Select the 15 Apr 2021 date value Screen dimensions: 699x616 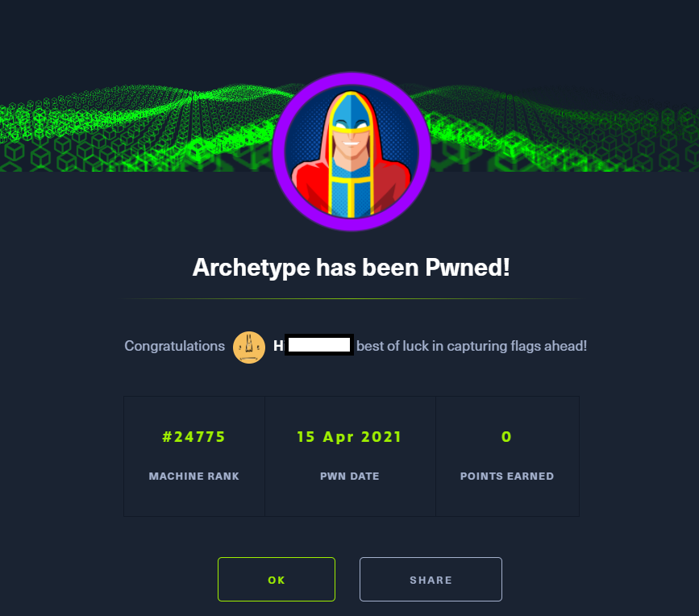pyautogui.click(x=350, y=437)
